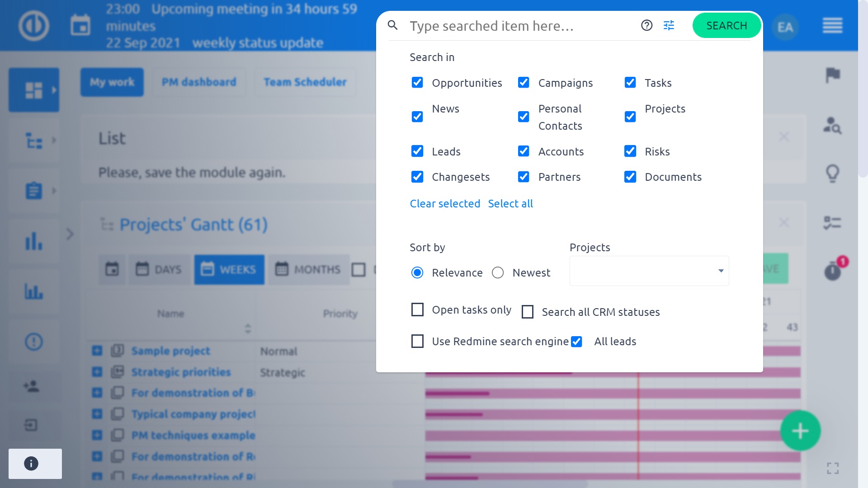Select the Newest sort radio button

[498, 272]
